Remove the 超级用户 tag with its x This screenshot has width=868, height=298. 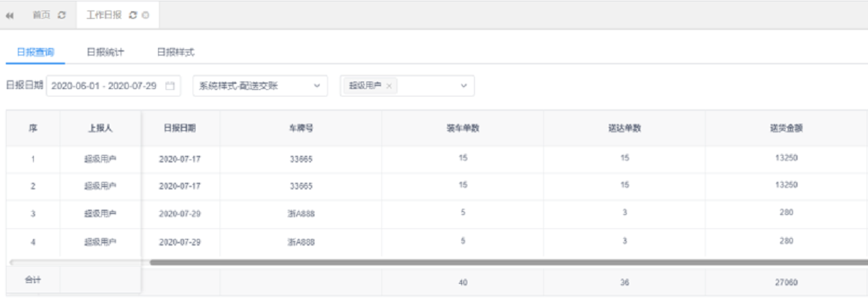pyautogui.click(x=389, y=86)
